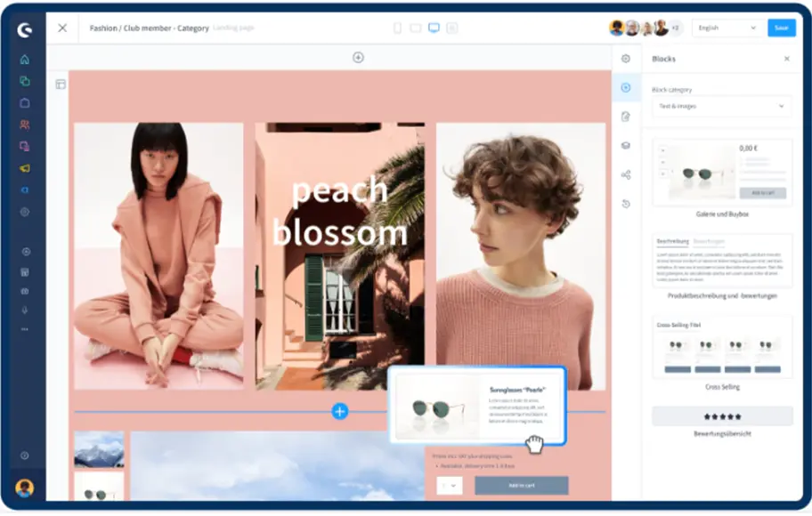Click the blue add-block plus between sections

[339, 412]
